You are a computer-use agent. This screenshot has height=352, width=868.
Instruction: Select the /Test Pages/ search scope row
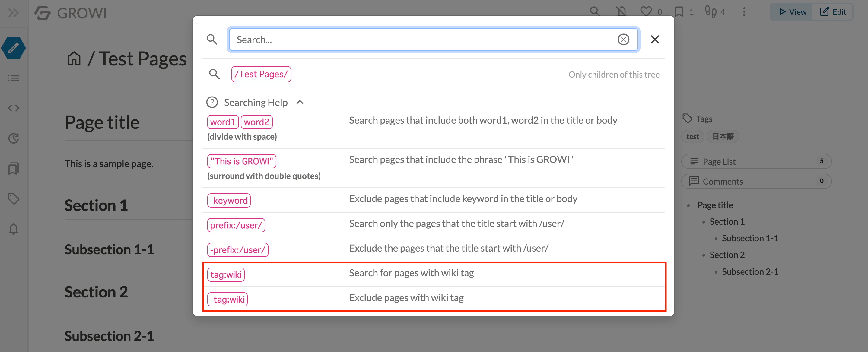coord(433,74)
